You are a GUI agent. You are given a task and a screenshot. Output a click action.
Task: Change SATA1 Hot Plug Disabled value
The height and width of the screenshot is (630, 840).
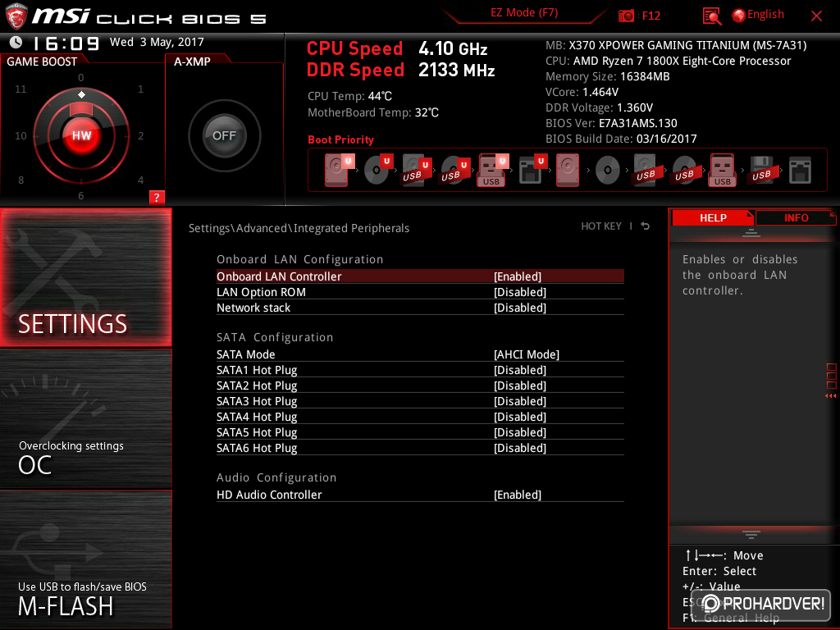(x=519, y=370)
